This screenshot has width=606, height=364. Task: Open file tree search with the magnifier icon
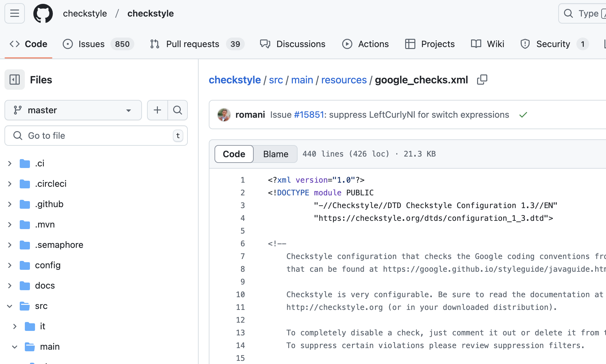[178, 110]
